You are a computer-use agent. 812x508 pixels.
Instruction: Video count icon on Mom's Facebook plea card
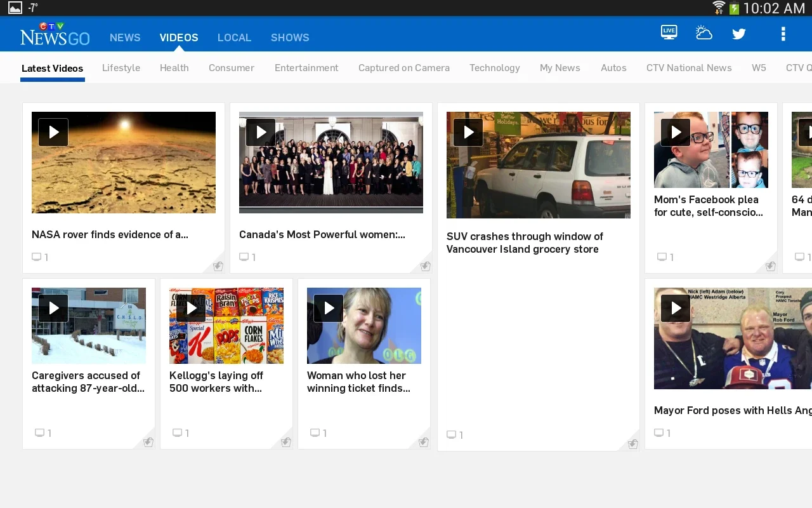pos(662,257)
